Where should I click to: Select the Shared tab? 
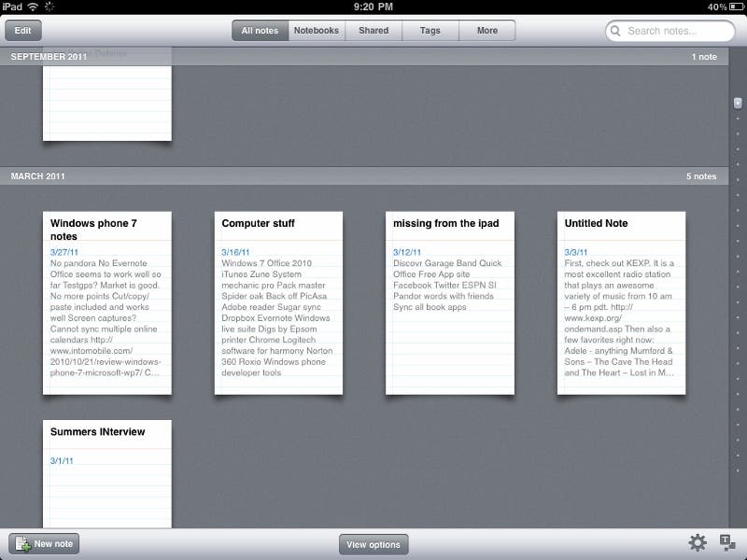[373, 31]
